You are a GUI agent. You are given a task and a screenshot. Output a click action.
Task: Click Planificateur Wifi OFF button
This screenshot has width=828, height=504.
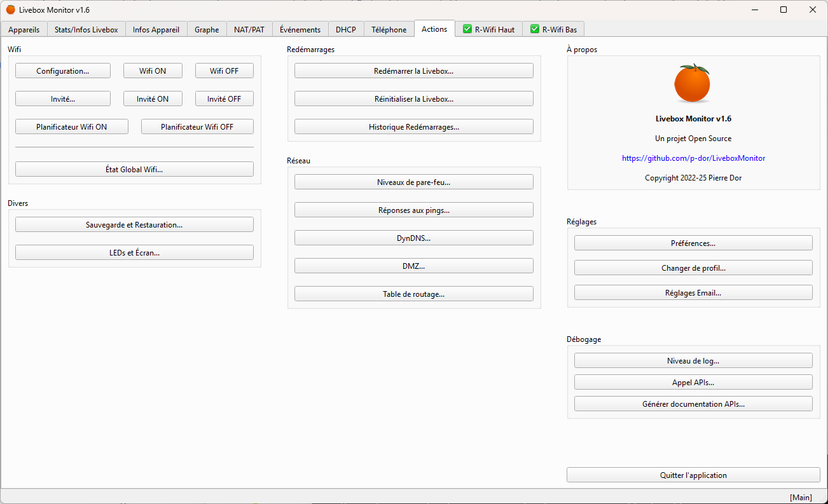click(x=197, y=126)
